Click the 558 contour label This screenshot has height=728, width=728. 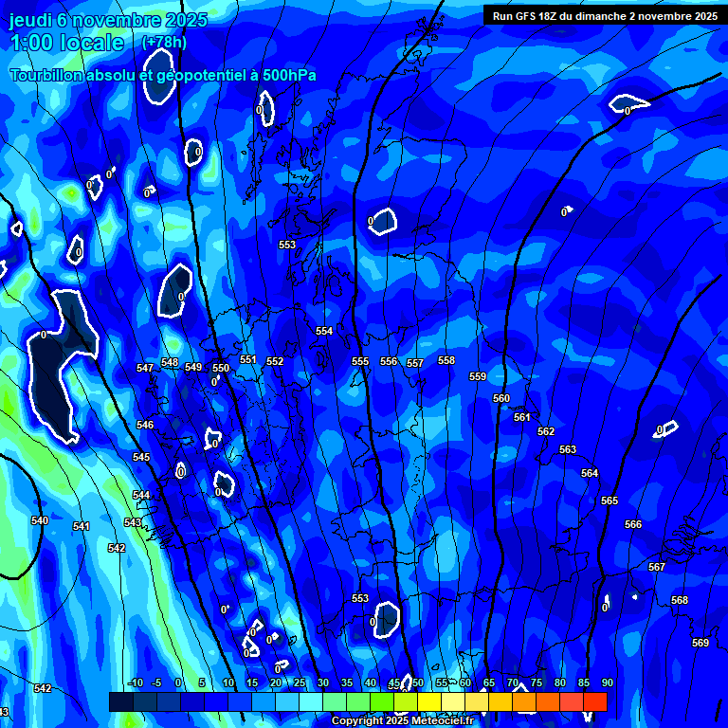446,360
